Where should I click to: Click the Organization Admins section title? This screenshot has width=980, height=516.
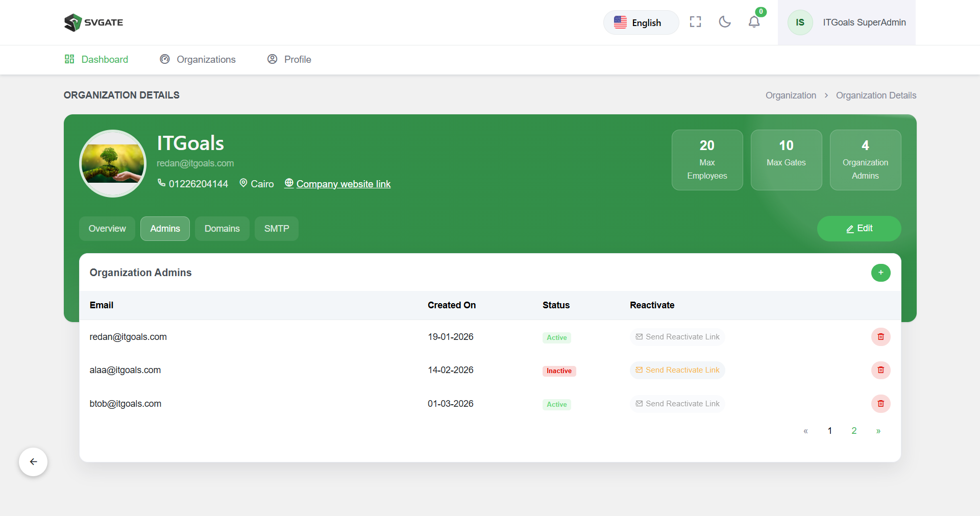point(140,273)
